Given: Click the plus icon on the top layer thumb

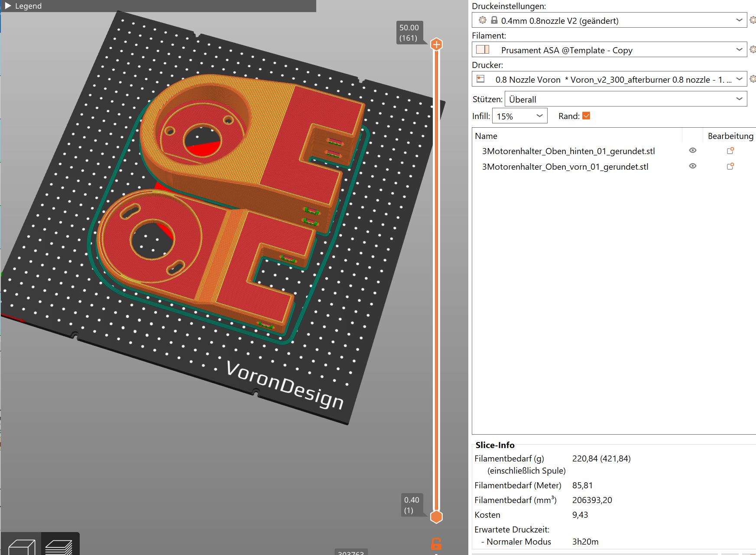Looking at the screenshot, I should pos(436,44).
